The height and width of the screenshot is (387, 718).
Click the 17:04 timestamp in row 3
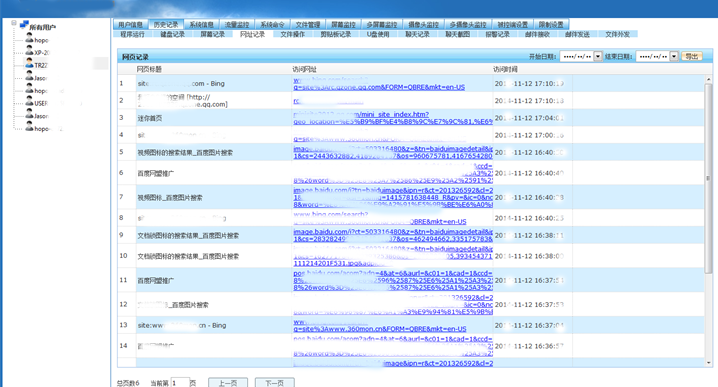pyautogui.click(x=529, y=118)
